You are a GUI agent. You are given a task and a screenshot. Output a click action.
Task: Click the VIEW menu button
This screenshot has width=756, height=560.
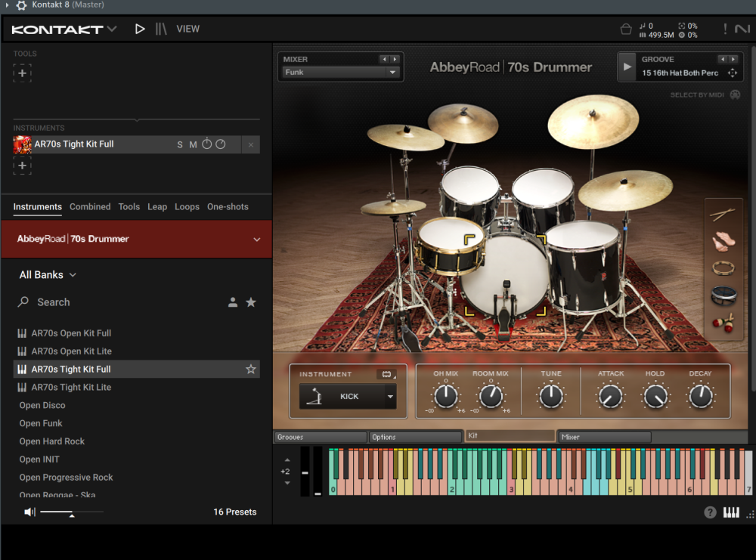[x=187, y=29]
